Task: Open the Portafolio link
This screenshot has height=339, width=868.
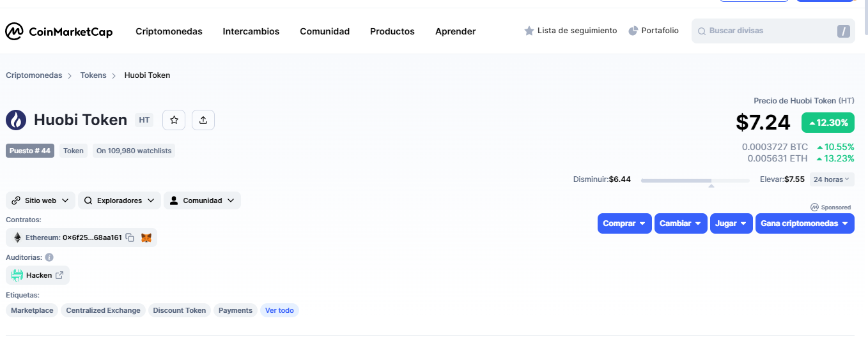Action: [x=660, y=31]
